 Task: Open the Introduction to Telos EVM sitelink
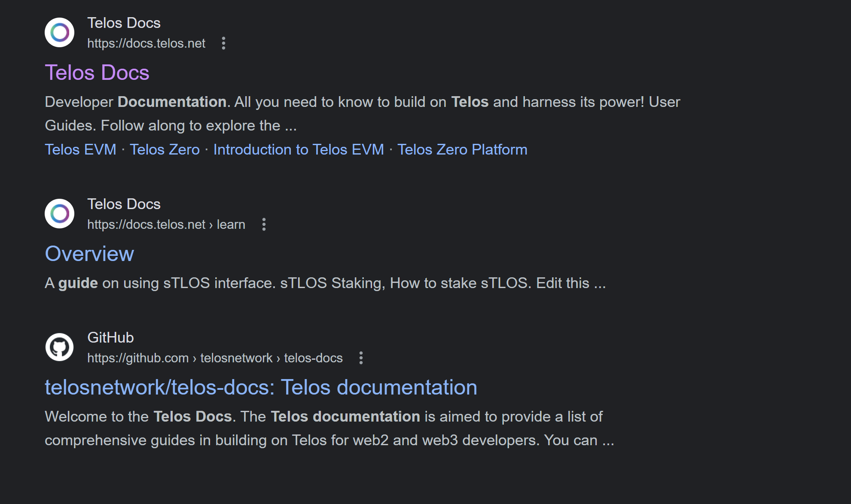299,149
